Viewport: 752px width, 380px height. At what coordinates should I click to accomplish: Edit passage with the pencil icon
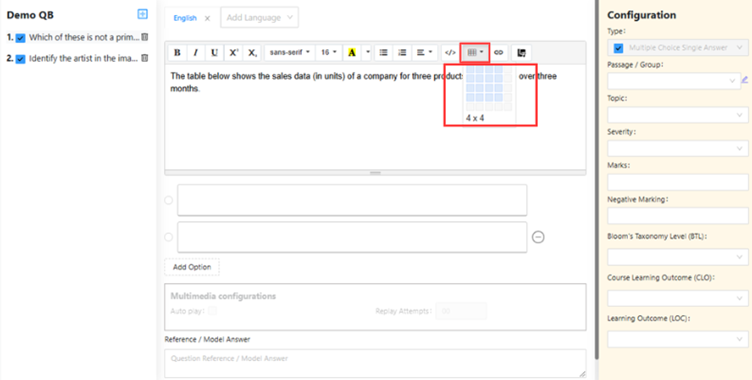[x=745, y=80]
